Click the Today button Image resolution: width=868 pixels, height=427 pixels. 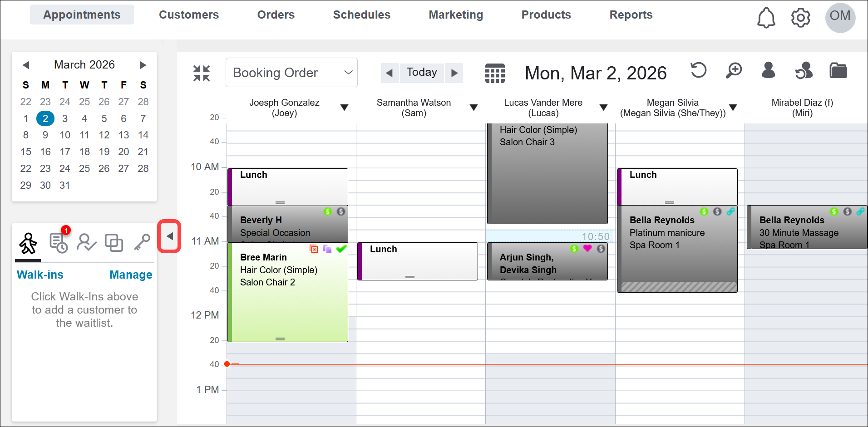(x=422, y=73)
